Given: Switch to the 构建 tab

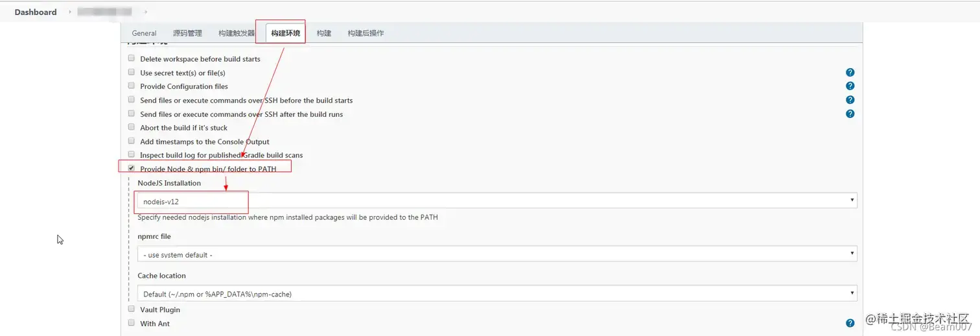Looking at the screenshot, I should [324, 33].
